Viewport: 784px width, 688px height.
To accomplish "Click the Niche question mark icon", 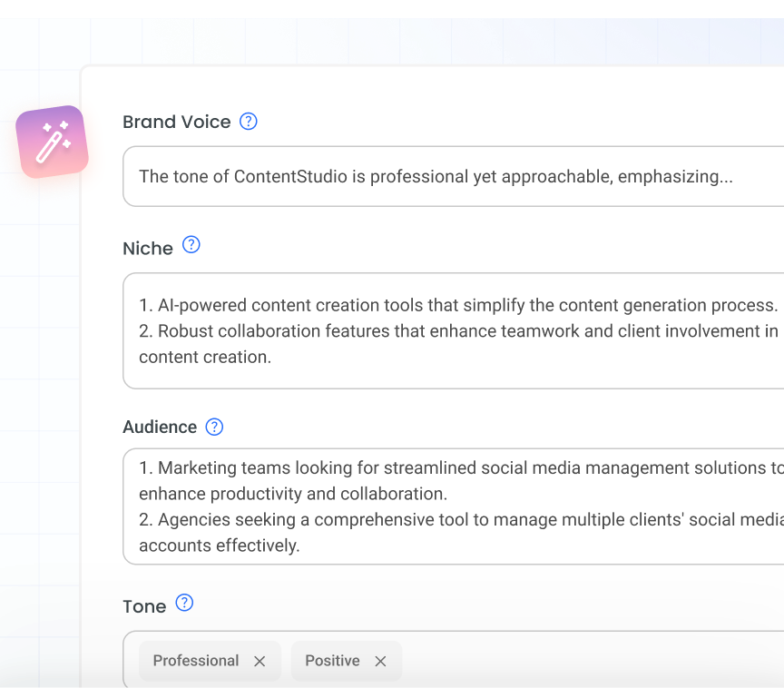I will point(191,244).
